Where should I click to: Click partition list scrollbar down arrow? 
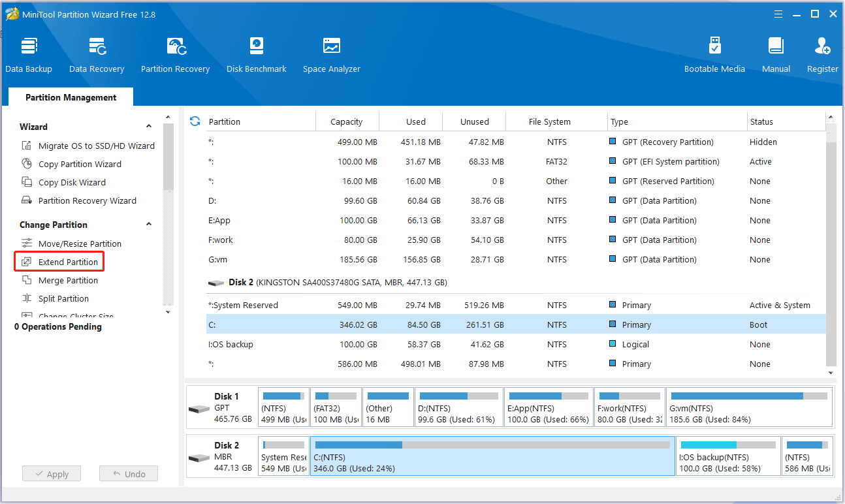click(x=831, y=372)
